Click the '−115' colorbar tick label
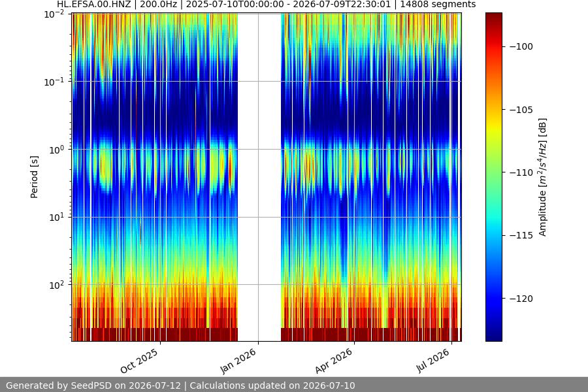The image size is (588, 392). coord(521,236)
